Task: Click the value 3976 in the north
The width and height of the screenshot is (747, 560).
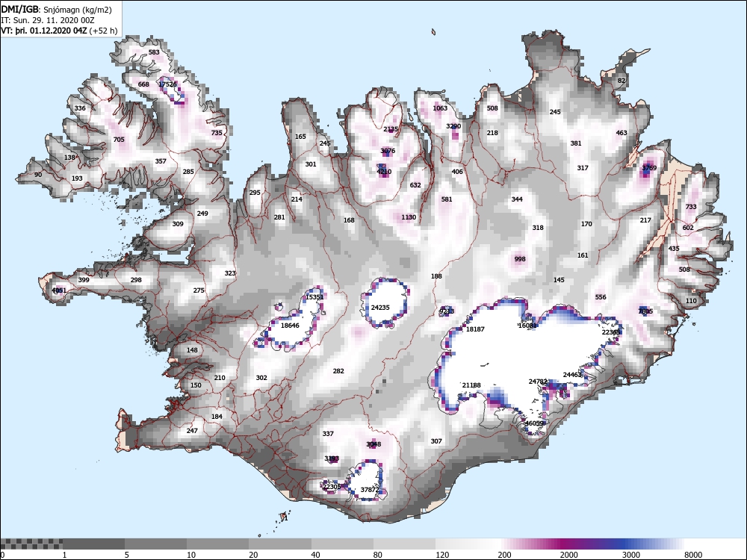Action: point(388,151)
